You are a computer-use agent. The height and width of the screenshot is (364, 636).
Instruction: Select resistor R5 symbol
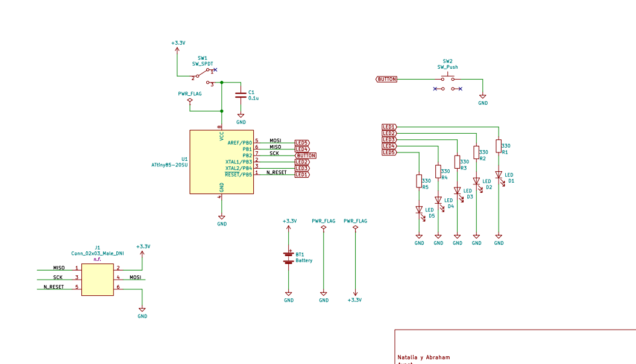pos(419,181)
